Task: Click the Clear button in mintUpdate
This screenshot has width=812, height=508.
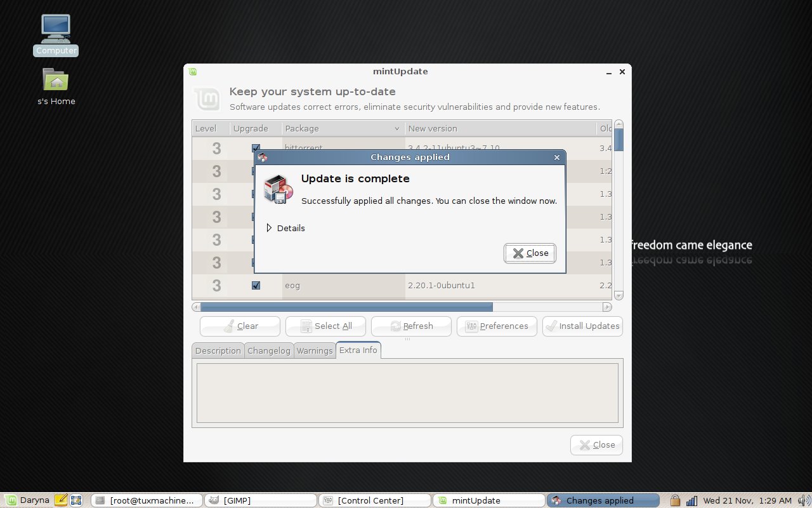Action: 240,326
